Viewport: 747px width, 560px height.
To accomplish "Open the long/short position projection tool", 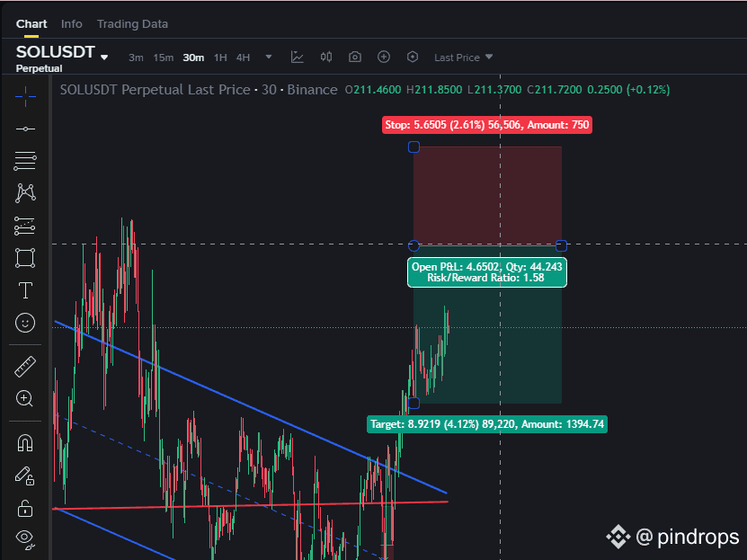I will point(25,226).
